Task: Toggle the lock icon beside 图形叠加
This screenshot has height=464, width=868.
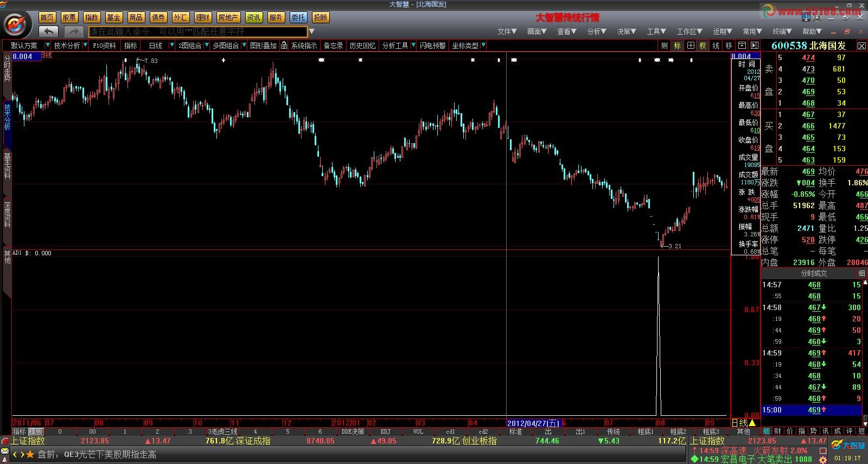Action: [x=284, y=46]
